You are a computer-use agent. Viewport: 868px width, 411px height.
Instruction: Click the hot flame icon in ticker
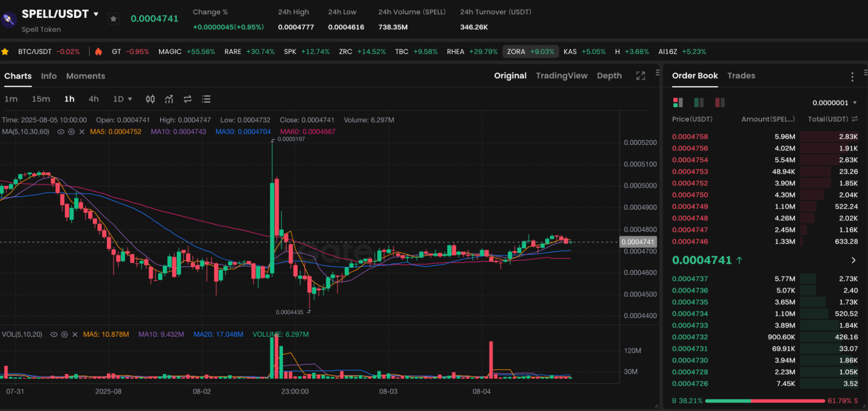(99, 52)
